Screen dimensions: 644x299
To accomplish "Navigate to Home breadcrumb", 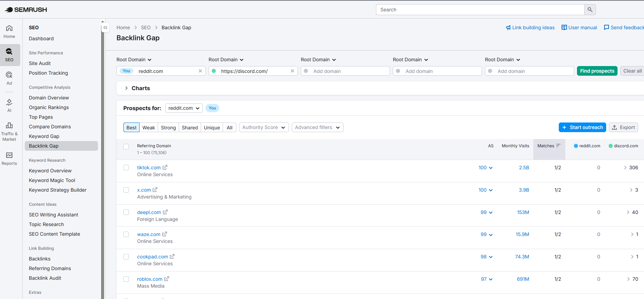I will click(123, 28).
